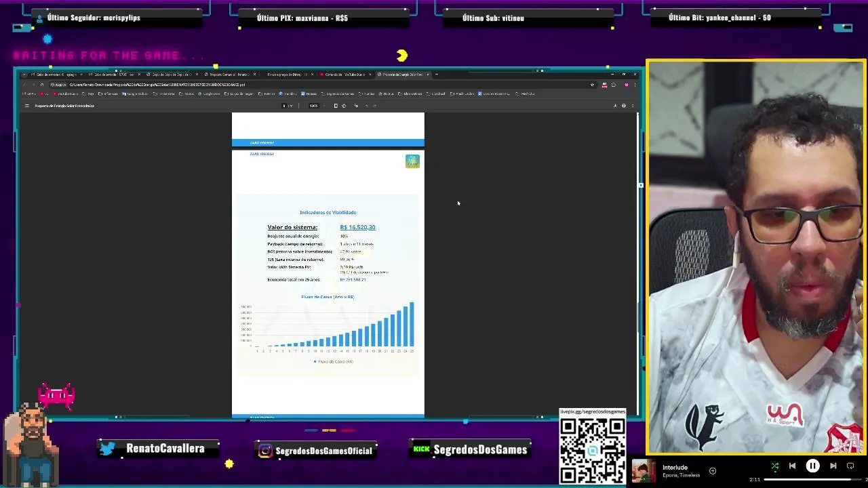Viewport: 868px width, 488px height.
Task: Click the fit-to-page icon in PDF toolbar
Action: pos(336,106)
